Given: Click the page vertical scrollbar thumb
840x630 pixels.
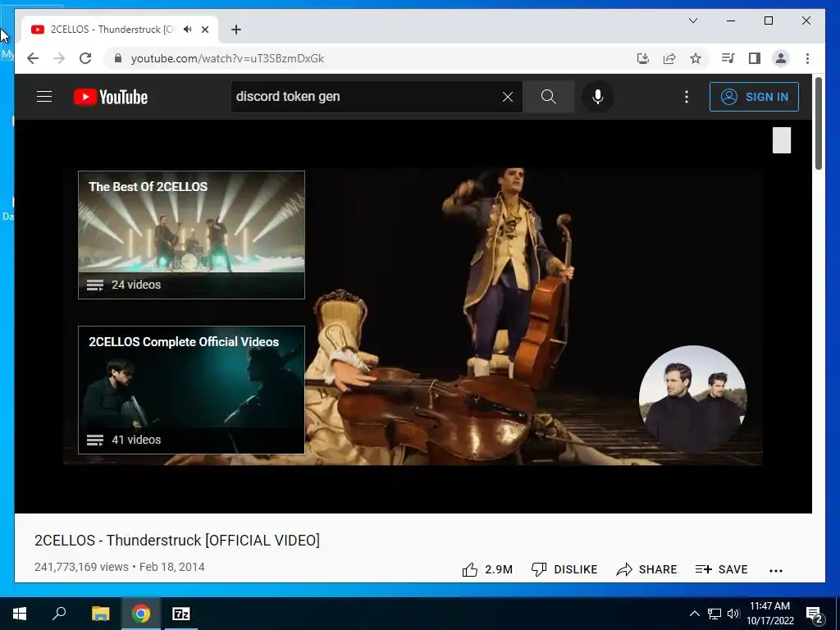Looking at the screenshot, I should coord(818,125).
